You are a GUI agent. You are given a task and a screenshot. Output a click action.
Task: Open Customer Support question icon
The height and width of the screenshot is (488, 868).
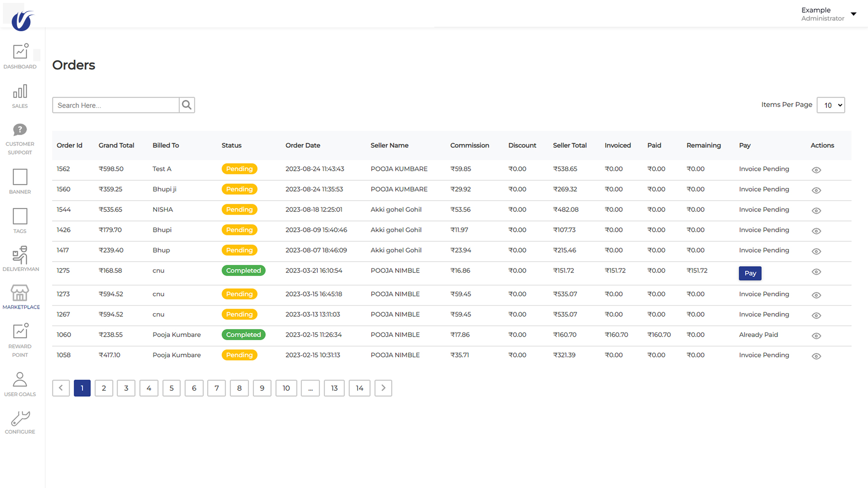coord(20,130)
